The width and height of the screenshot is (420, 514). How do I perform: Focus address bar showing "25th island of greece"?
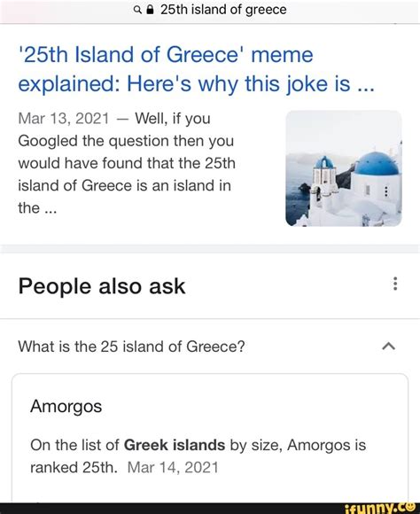pyautogui.click(x=210, y=10)
